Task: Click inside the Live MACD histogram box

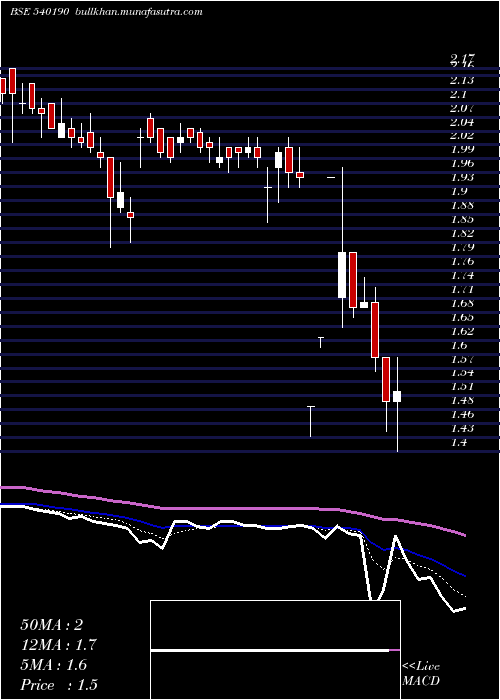Action: click(275, 650)
